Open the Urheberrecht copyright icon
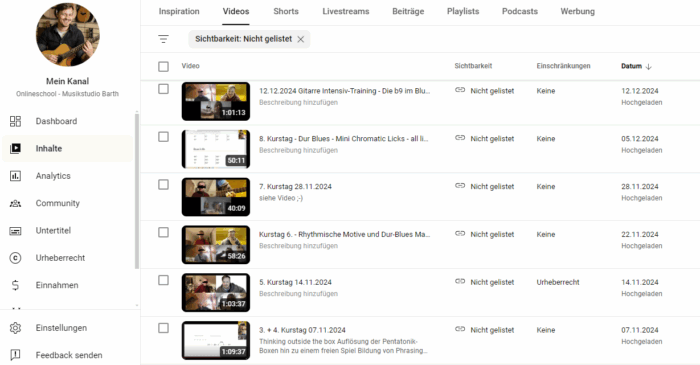700x365 pixels. pyautogui.click(x=15, y=258)
